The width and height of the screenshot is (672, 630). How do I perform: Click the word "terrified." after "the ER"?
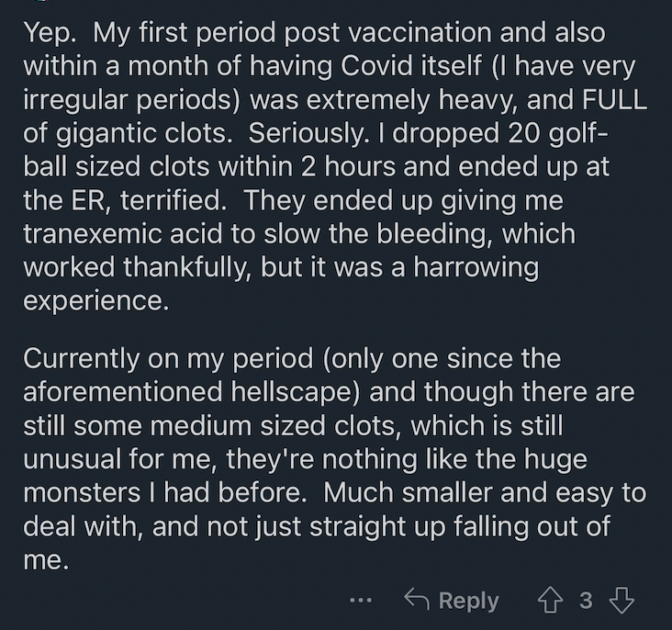pos(174,200)
